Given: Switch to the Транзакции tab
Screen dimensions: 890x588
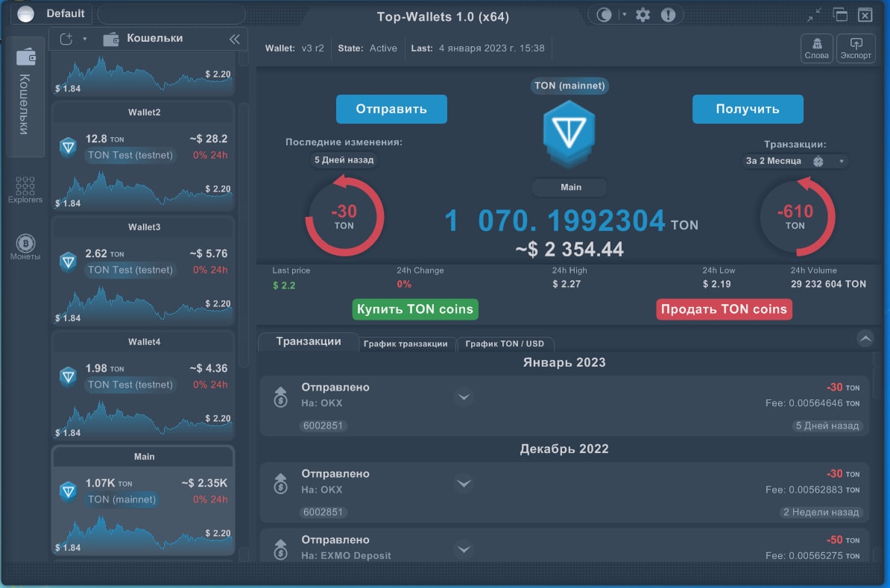Looking at the screenshot, I should (308, 341).
